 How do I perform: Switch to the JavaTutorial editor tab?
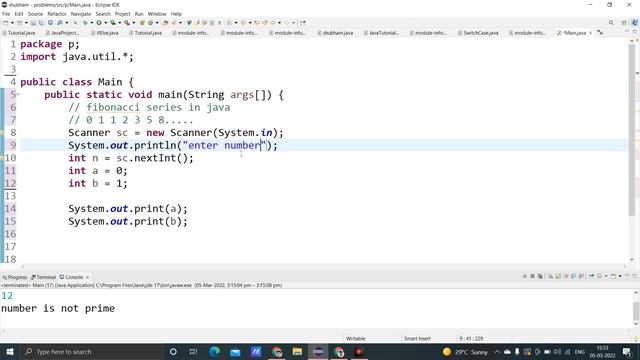tap(381, 33)
